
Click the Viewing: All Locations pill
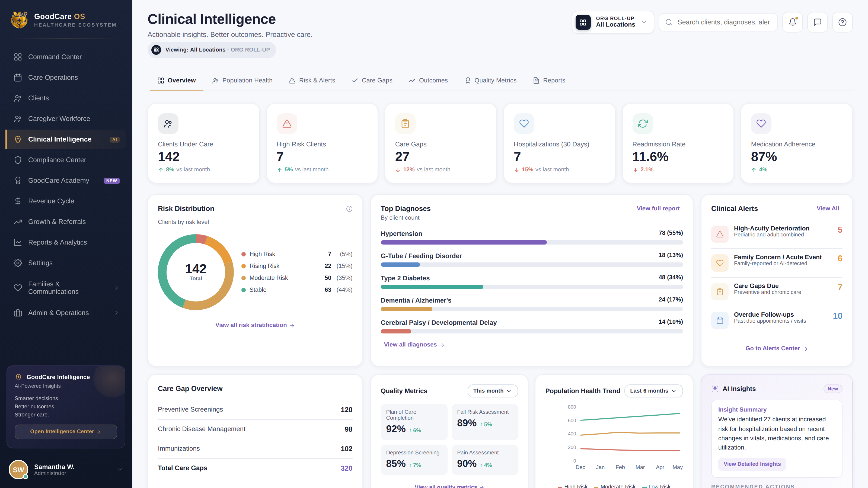pyautogui.click(x=212, y=50)
